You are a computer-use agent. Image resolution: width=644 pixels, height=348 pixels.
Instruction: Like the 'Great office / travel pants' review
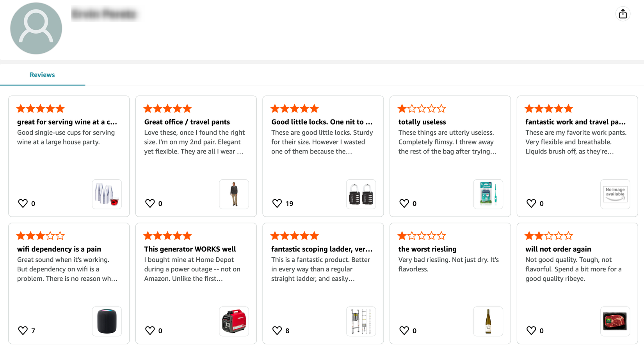pyautogui.click(x=150, y=203)
